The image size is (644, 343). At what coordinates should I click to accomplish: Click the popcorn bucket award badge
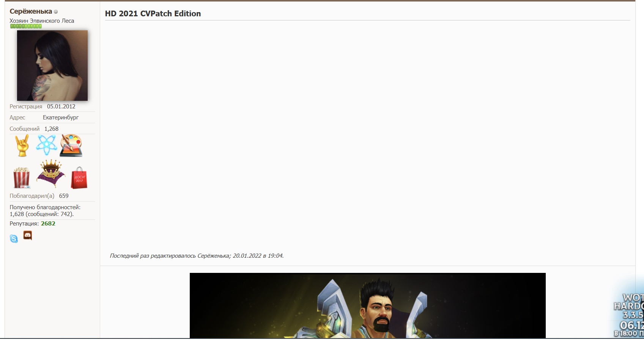pyautogui.click(x=21, y=177)
